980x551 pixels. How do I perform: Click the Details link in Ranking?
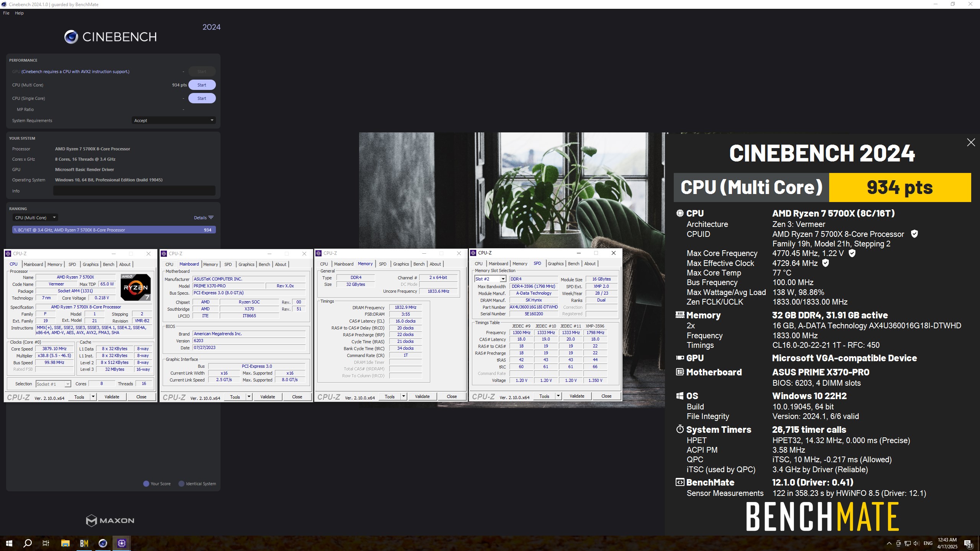pyautogui.click(x=200, y=218)
